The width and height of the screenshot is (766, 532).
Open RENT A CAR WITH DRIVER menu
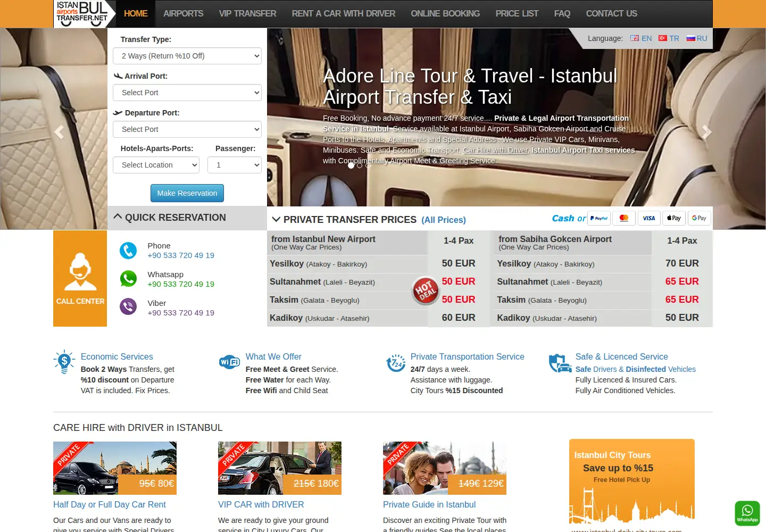344,14
